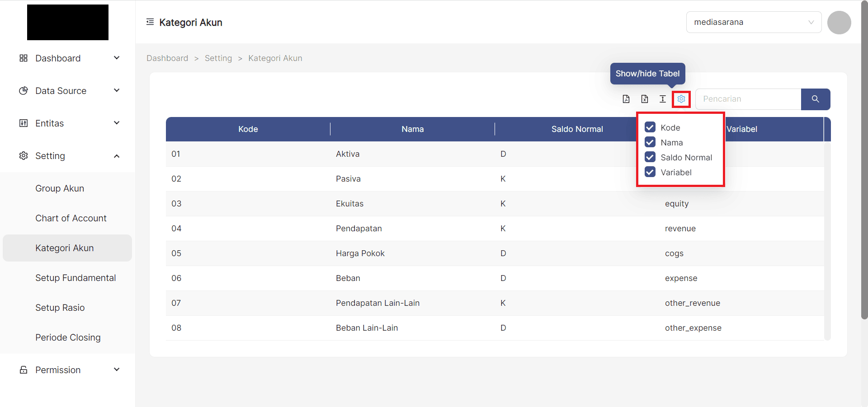Export the table to Excel
This screenshot has width=868, height=407.
coord(645,99)
